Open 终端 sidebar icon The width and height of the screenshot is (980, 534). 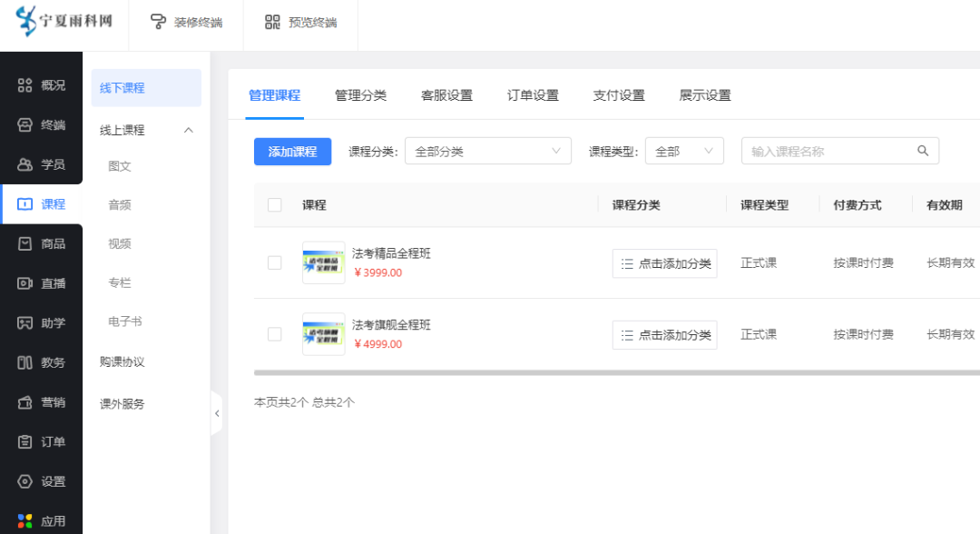(x=24, y=124)
